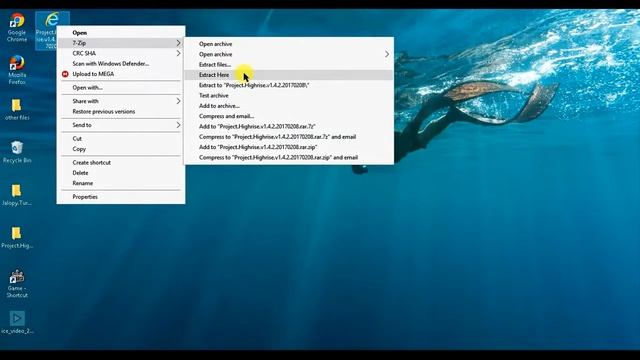This screenshot has width=640, height=360.
Task: Select the Game - Shortcut icon
Action: (x=17, y=277)
